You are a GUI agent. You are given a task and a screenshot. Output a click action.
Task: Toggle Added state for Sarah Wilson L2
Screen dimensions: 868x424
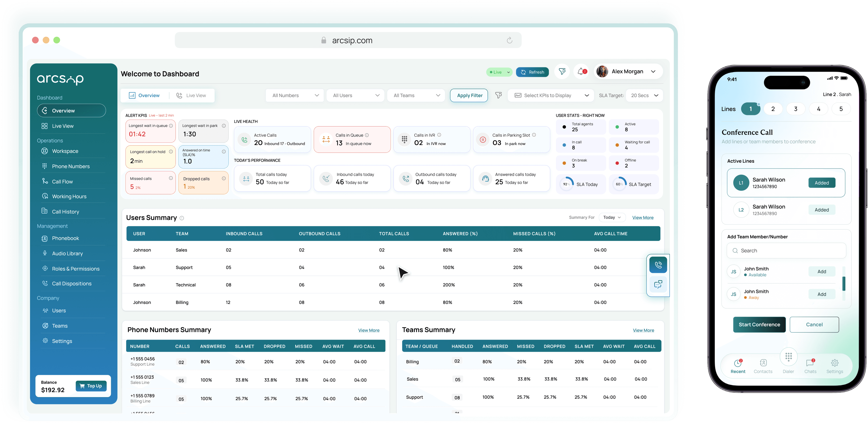(x=821, y=210)
